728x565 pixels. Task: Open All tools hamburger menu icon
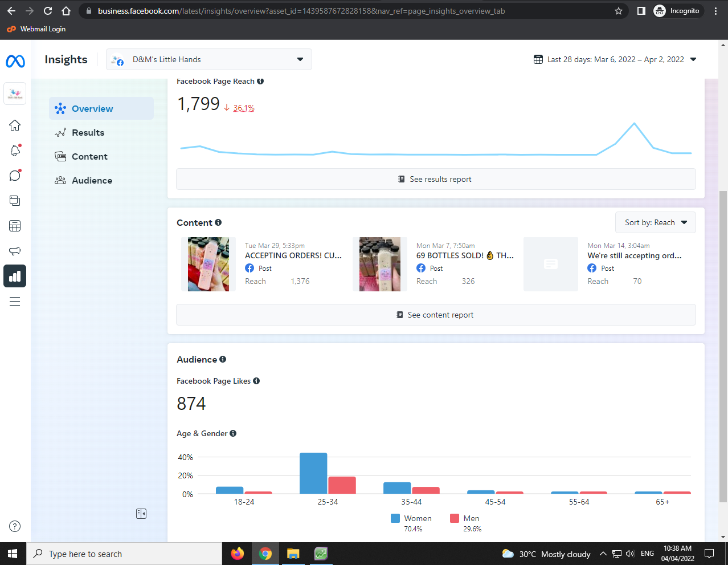click(x=15, y=302)
